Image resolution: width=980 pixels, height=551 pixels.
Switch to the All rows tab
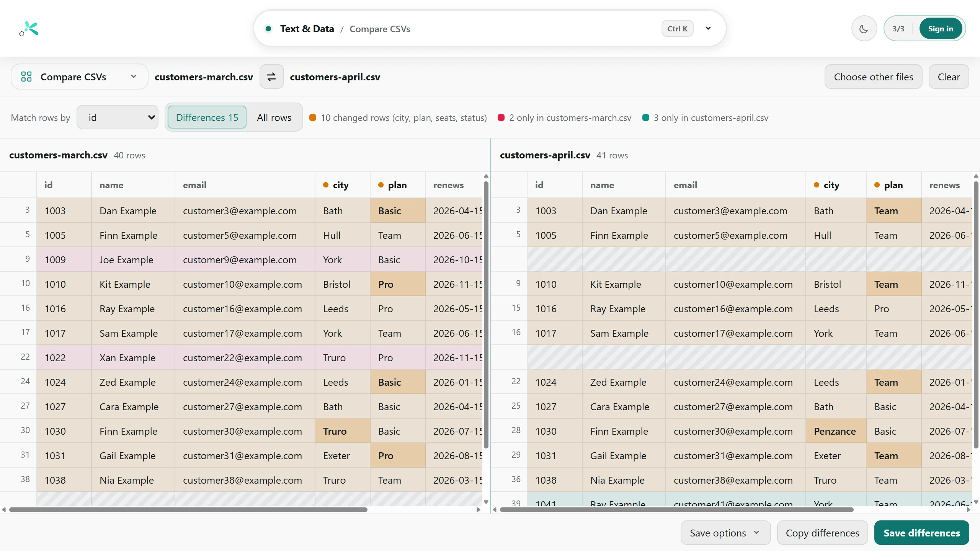click(x=274, y=117)
